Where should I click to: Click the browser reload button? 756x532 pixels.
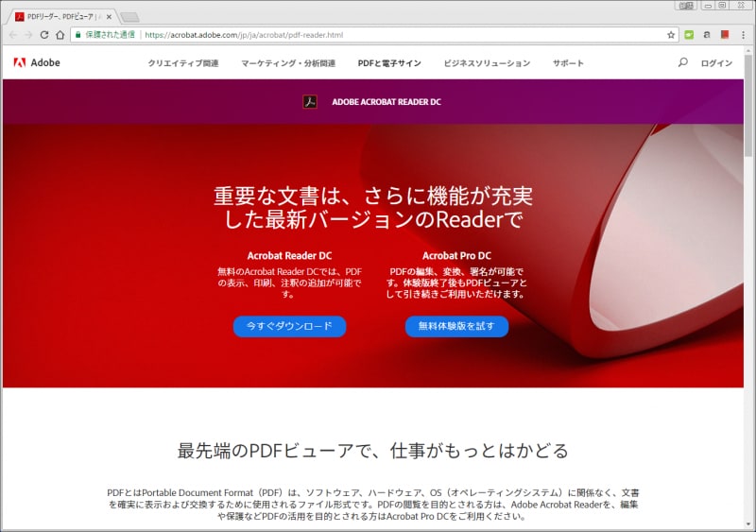[x=44, y=35]
